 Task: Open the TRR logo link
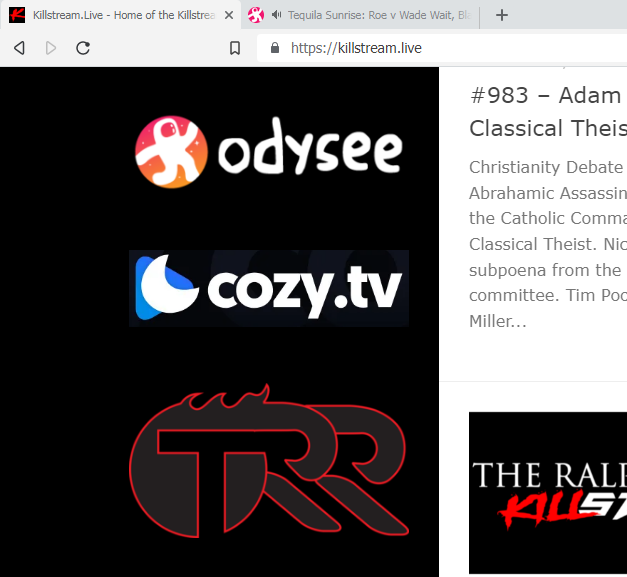269,461
